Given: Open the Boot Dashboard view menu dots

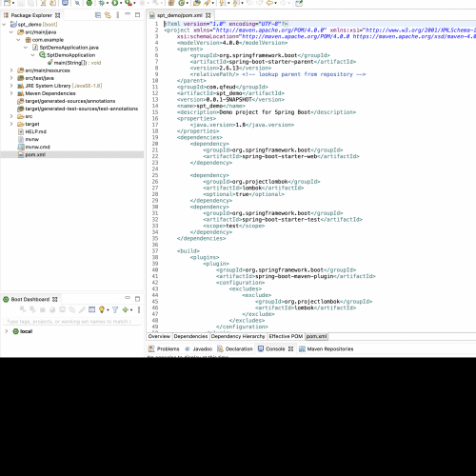Looking at the screenshot, I should click(x=139, y=309).
